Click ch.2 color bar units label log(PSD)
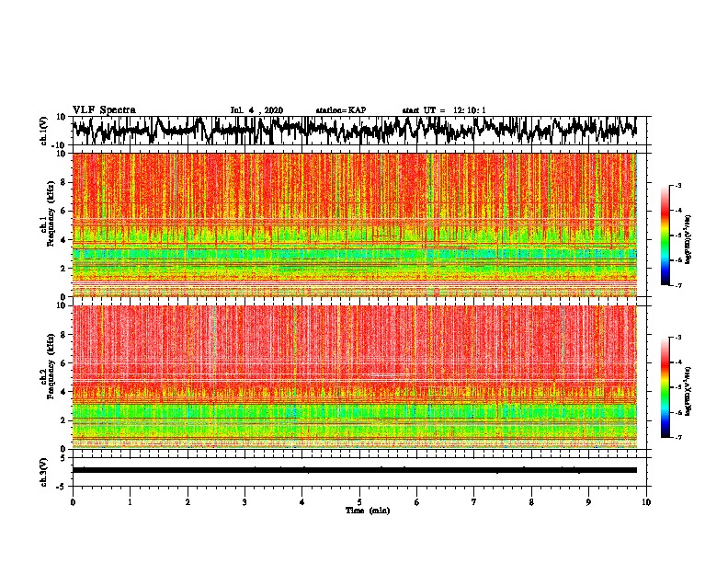This screenshot has width=728, height=563. (x=688, y=391)
